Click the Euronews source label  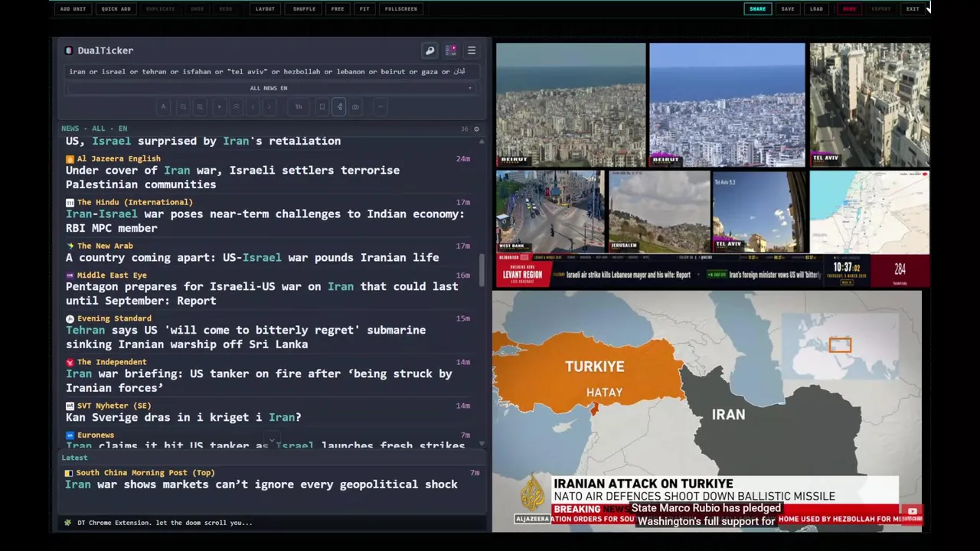pyautogui.click(x=96, y=435)
